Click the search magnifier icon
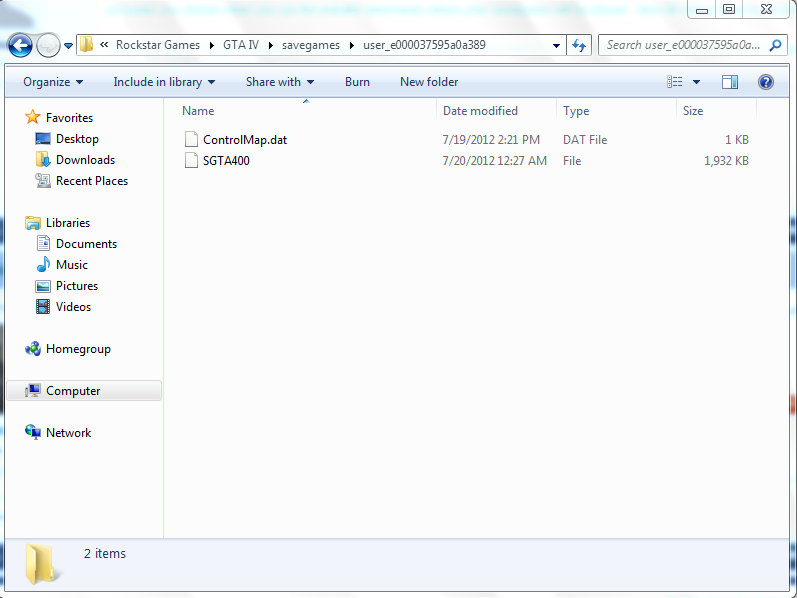 click(x=775, y=45)
